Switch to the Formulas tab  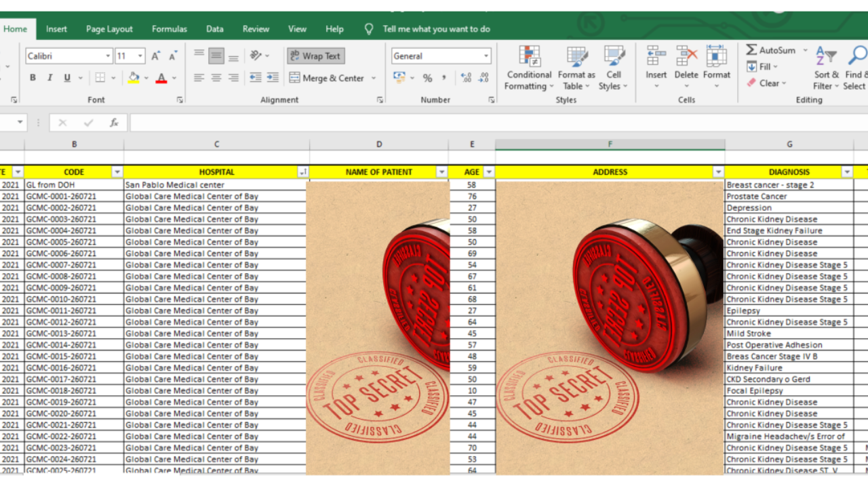(170, 29)
